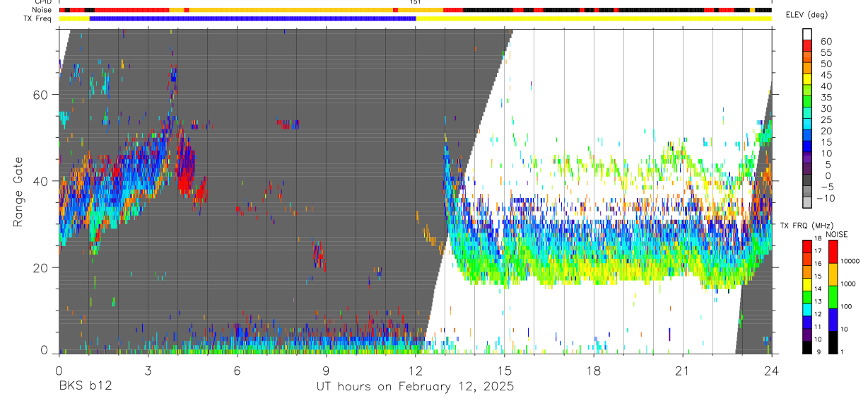Select the yellow 45 degree elevation swatch

[807, 79]
